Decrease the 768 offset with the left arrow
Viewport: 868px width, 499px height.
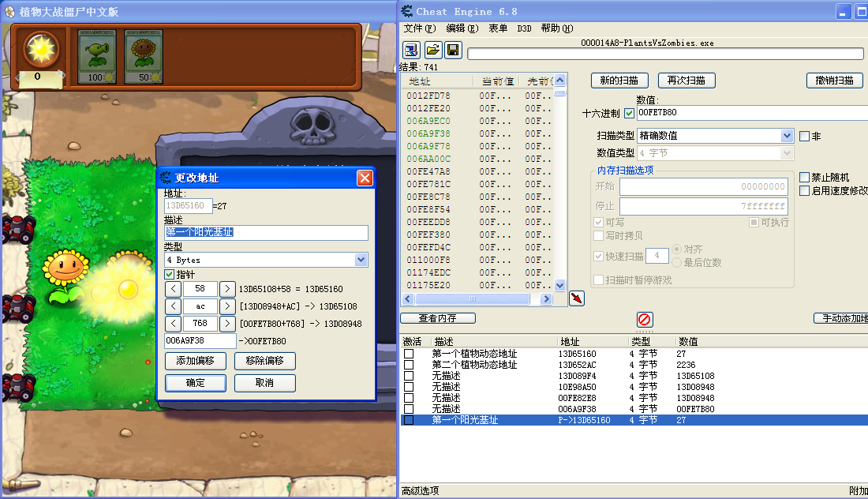[x=173, y=324]
